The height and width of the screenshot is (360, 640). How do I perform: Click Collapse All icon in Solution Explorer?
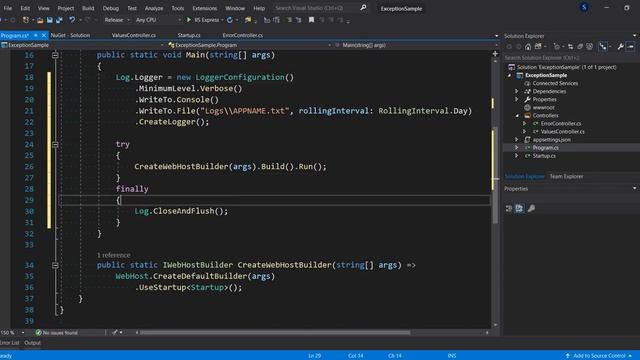click(580, 47)
